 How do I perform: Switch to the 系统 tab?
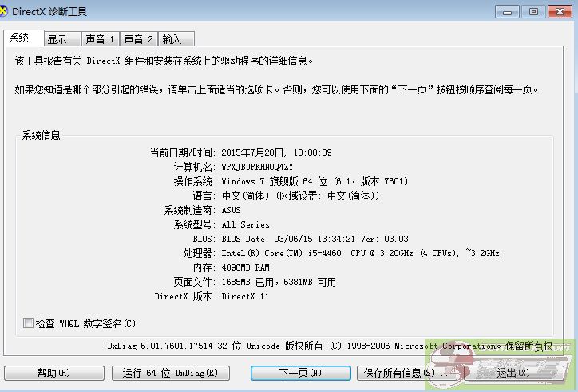(x=21, y=38)
